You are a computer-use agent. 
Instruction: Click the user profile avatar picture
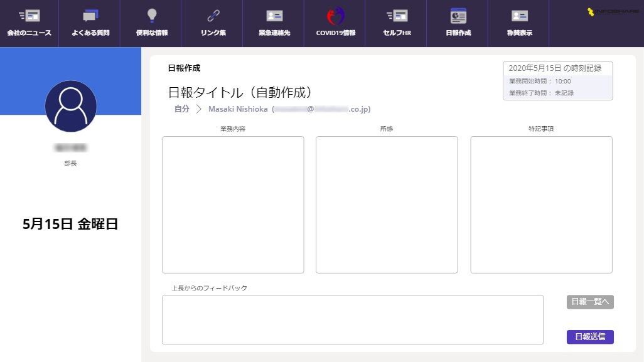tap(71, 106)
